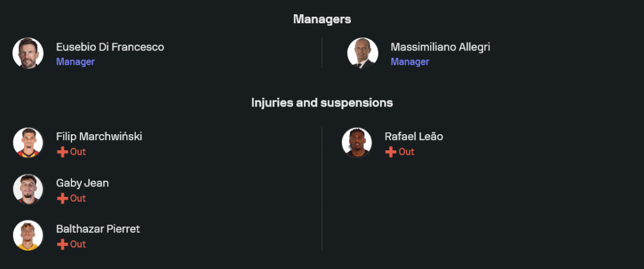Click the Managers section heading
The width and height of the screenshot is (644, 269).
click(322, 19)
